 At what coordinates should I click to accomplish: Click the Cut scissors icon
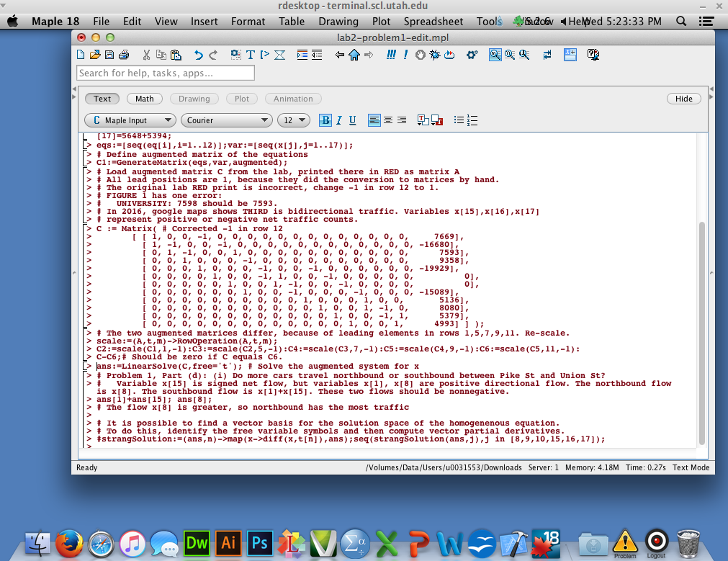tap(147, 55)
